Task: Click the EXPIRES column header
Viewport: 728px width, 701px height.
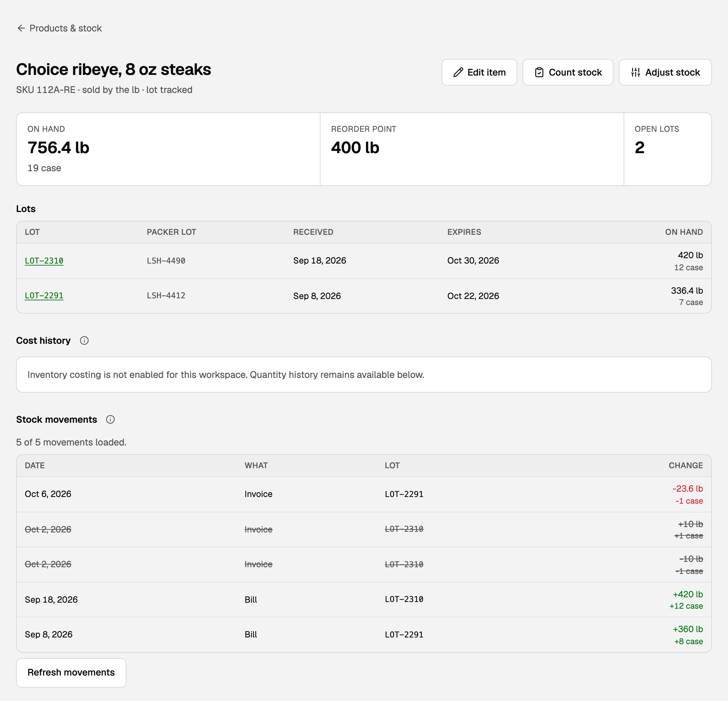Action: (464, 232)
